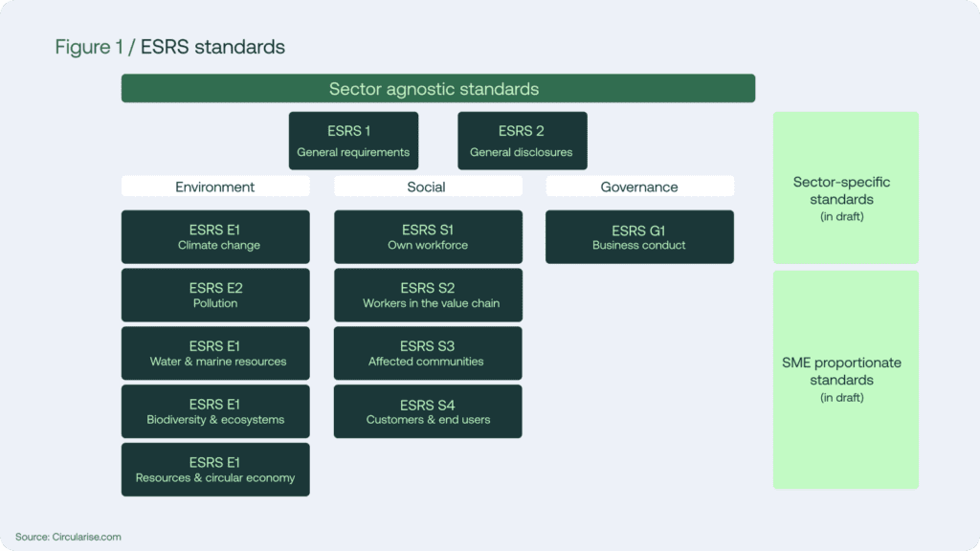Click the Sector-specific standards panel

tap(846, 187)
